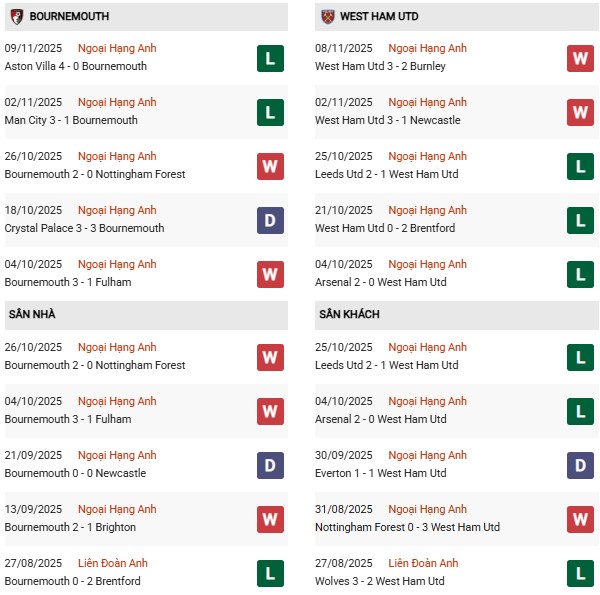Click the W badge for Nottingham Forest 0 - 3 West Ham

point(580,519)
